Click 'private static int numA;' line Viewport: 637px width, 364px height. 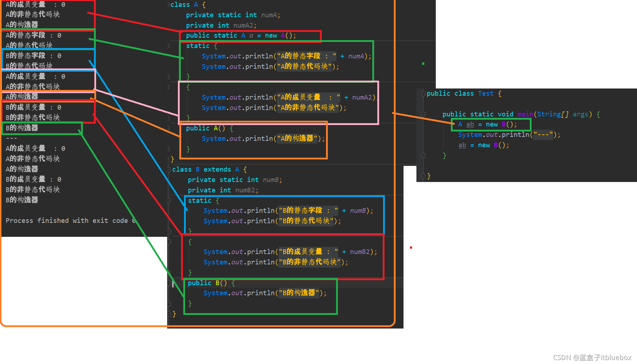(x=233, y=15)
